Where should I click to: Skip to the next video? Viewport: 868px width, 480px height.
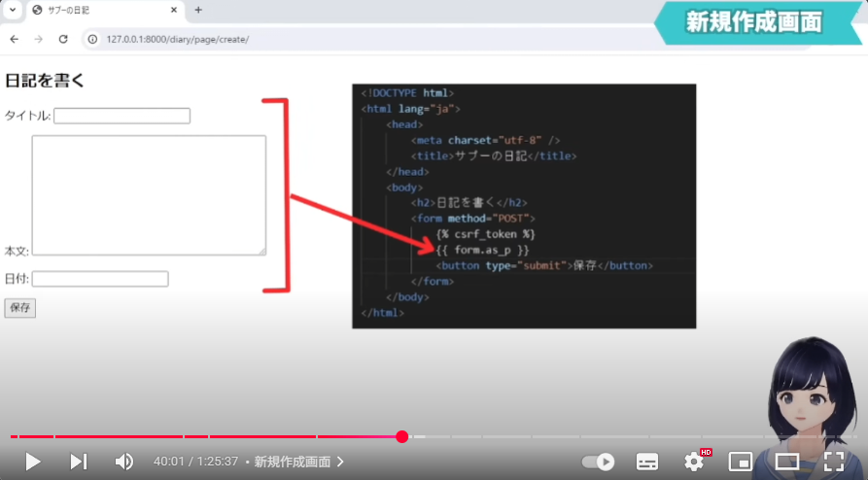(x=78, y=462)
